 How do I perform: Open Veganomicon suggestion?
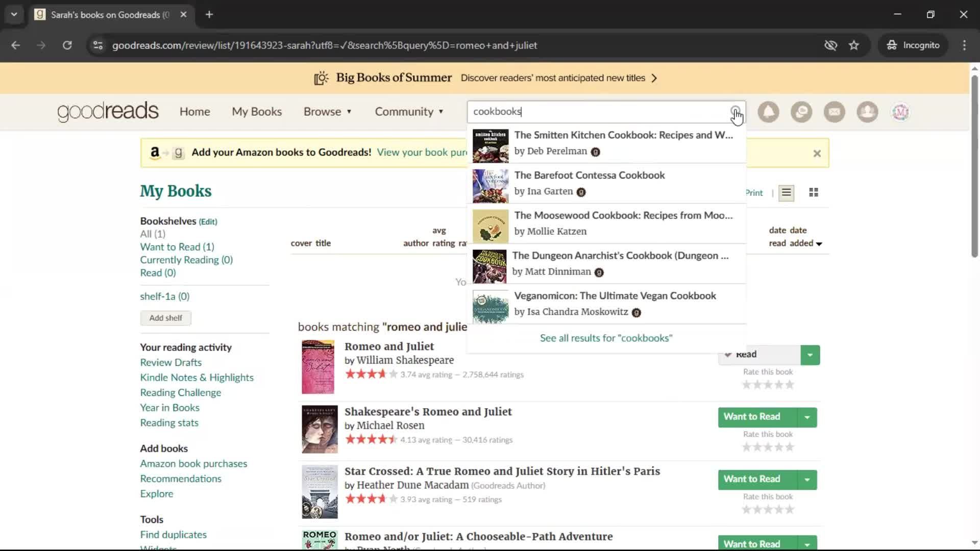pos(606,305)
